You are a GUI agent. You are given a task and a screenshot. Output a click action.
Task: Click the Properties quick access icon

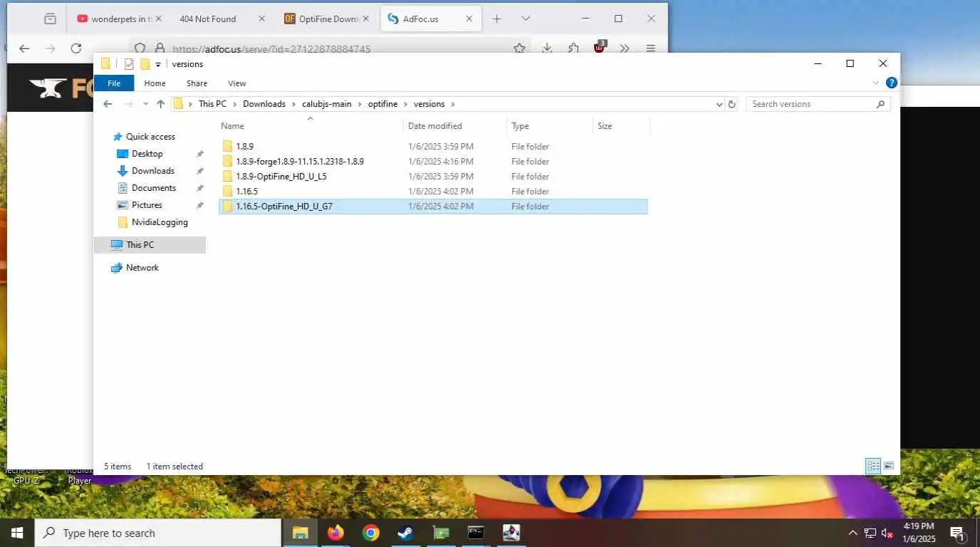click(x=129, y=64)
